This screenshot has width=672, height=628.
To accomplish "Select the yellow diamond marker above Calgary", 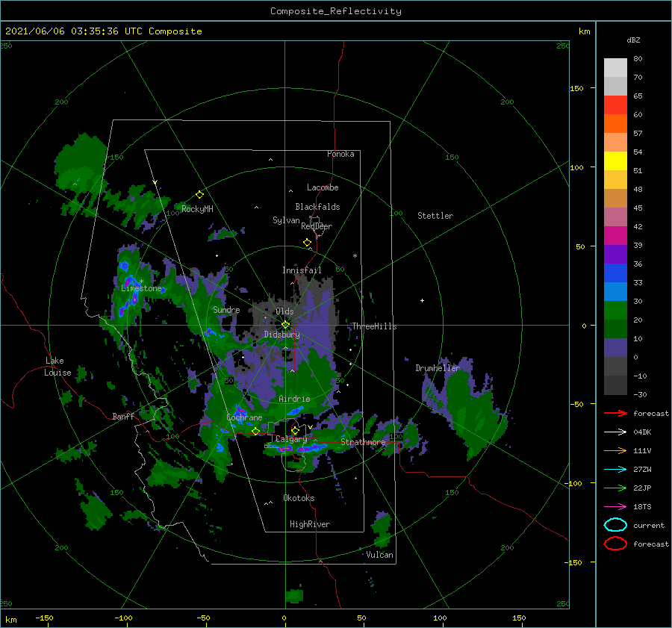I will click(x=295, y=430).
